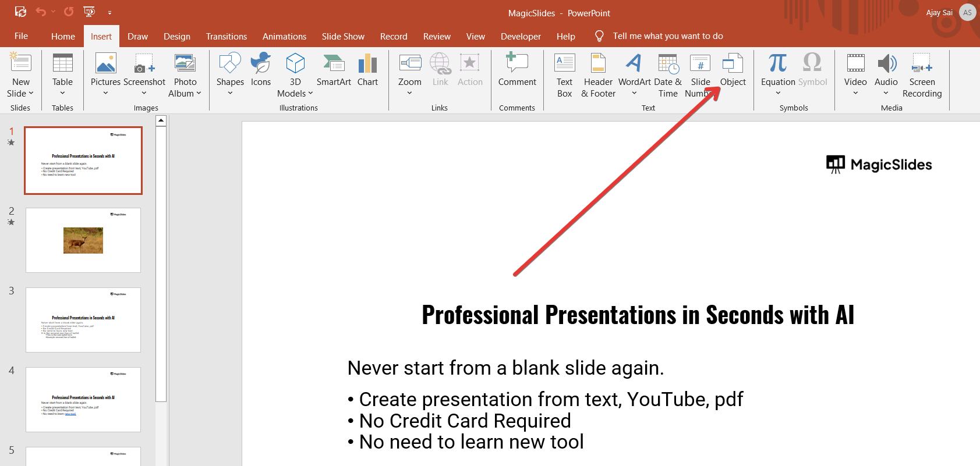The image size is (980, 466).
Task: Open the Audio dropdown menu
Action: (886, 93)
